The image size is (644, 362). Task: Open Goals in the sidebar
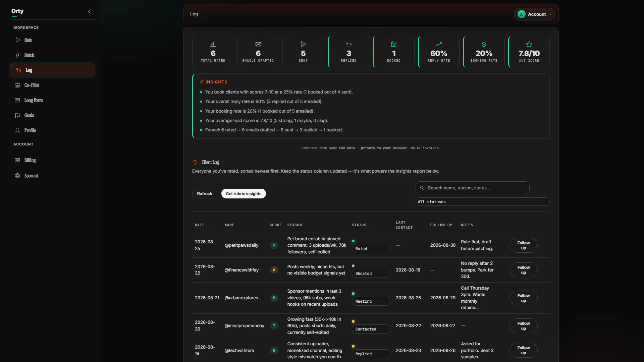(52, 115)
